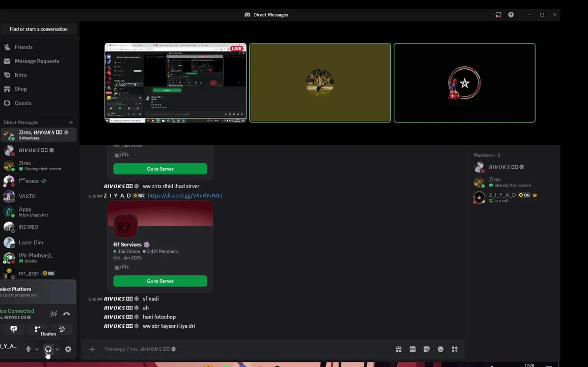Click the lower Go to Server button
This screenshot has height=367, width=588.
pos(160,281)
